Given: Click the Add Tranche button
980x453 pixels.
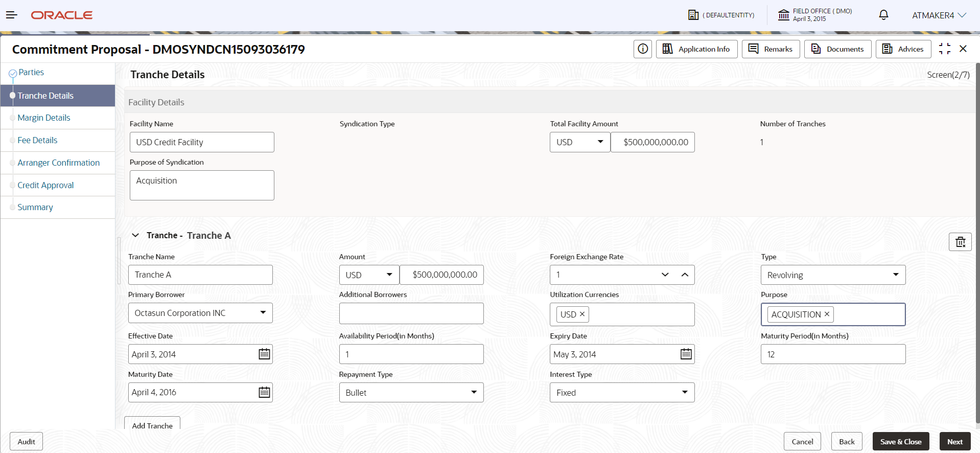Looking at the screenshot, I should (x=152, y=424).
